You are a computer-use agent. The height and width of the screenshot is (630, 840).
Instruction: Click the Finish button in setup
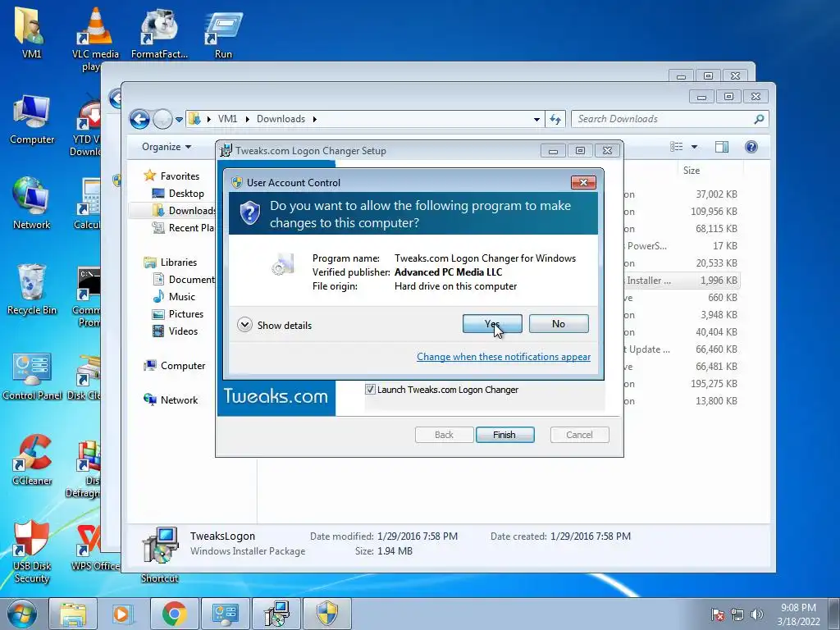click(x=504, y=435)
